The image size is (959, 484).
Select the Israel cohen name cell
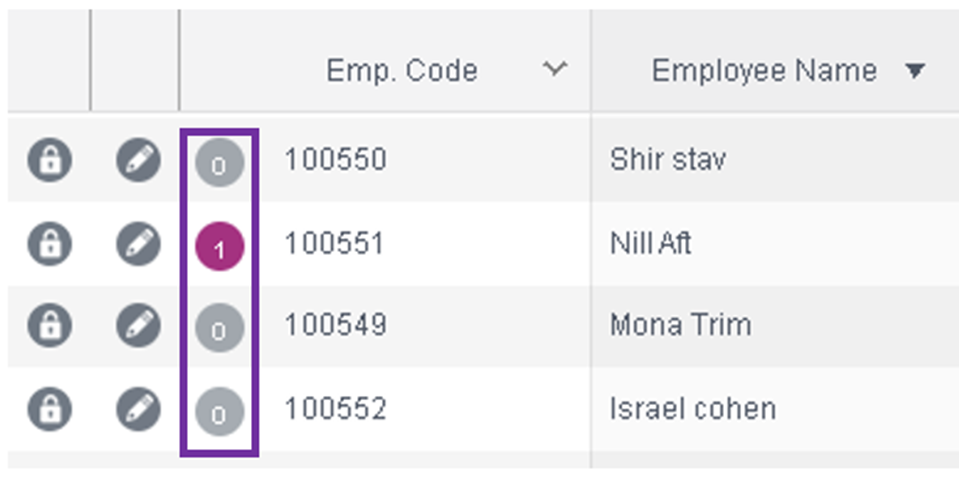point(692,409)
